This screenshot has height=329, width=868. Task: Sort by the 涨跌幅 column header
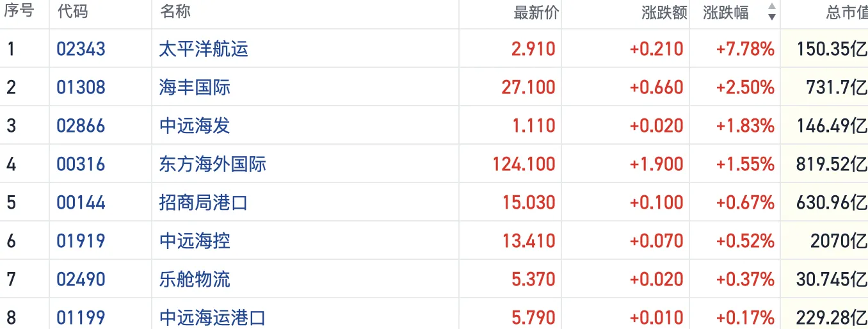[x=725, y=13]
